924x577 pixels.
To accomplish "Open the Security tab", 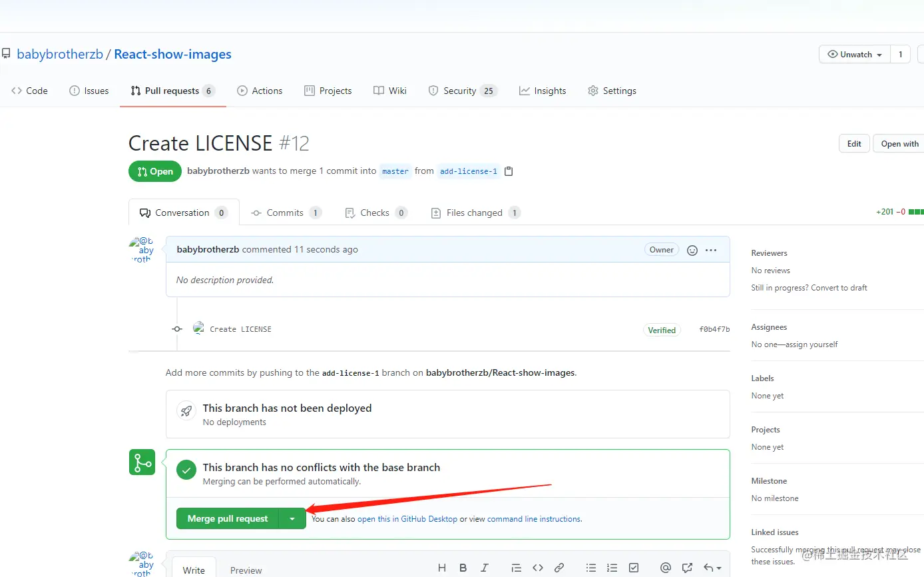I will click(463, 91).
